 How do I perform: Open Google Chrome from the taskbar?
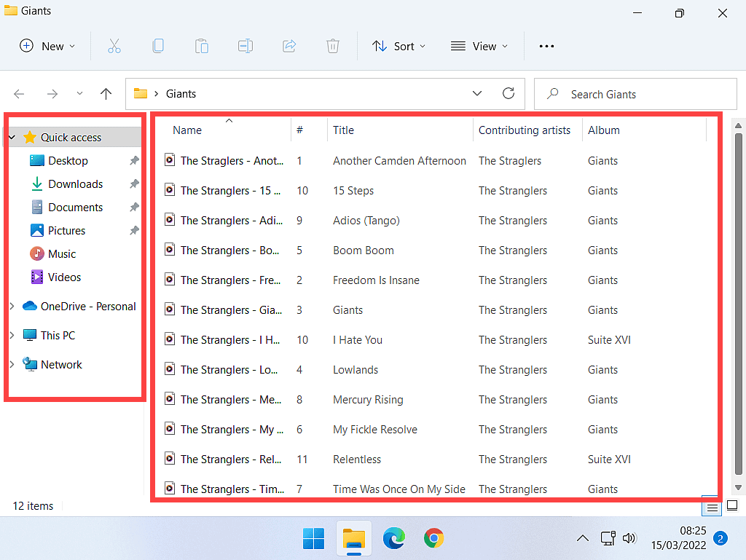click(x=434, y=539)
